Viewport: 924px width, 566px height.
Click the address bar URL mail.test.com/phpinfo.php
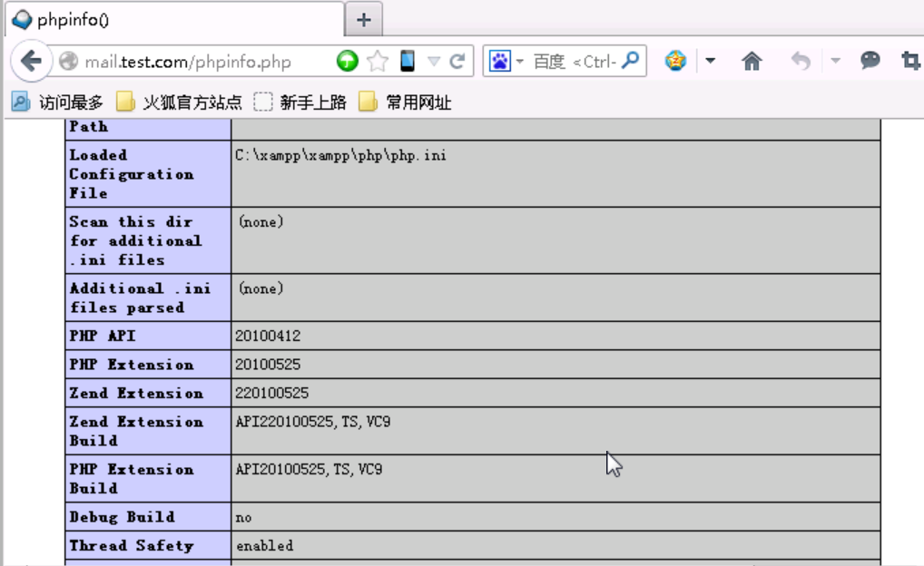[188, 62]
